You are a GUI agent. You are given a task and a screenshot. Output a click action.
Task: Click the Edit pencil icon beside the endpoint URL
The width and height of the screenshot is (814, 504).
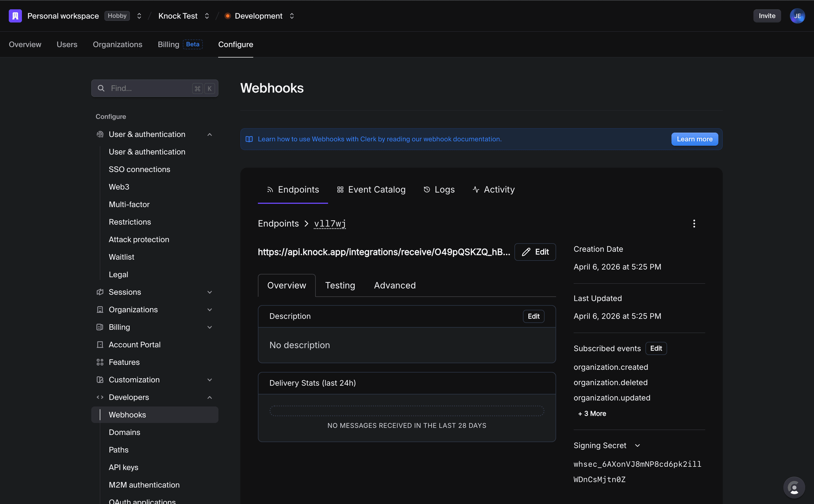coord(526,252)
